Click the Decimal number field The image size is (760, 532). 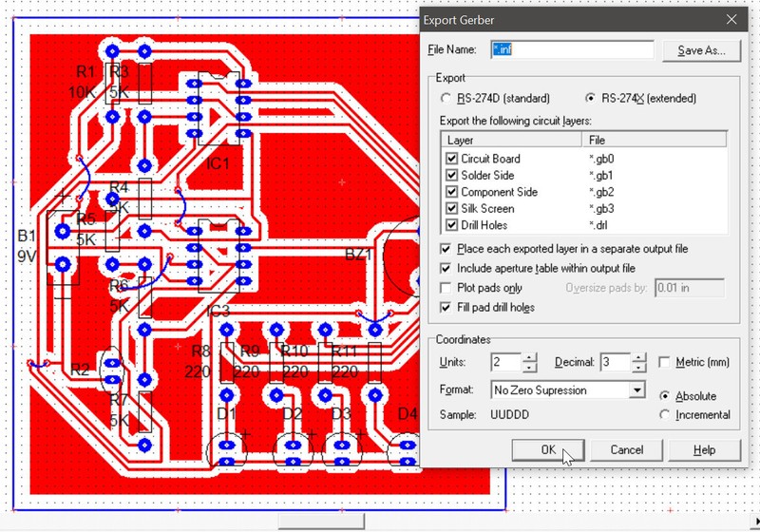pyautogui.click(x=616, y=362)
